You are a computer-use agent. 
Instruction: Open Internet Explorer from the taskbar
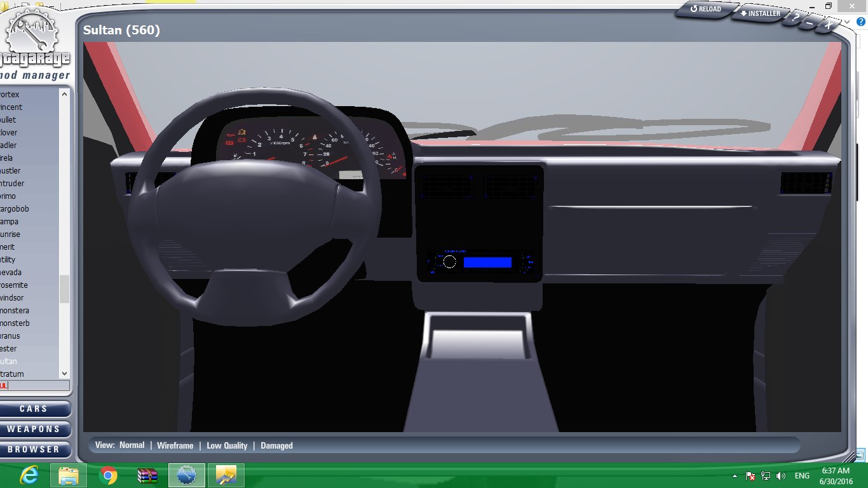click(x=29, y=475)
